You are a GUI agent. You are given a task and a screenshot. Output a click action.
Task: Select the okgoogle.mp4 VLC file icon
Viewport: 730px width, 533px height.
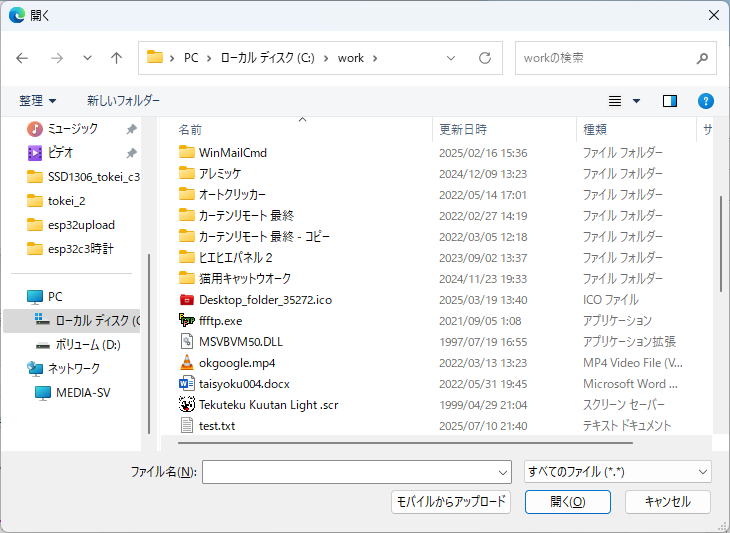186,363
